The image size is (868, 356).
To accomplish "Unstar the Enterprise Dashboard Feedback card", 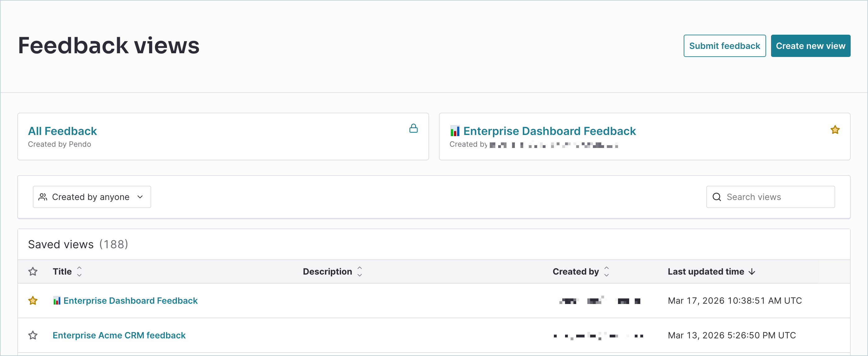I will 835,130.
